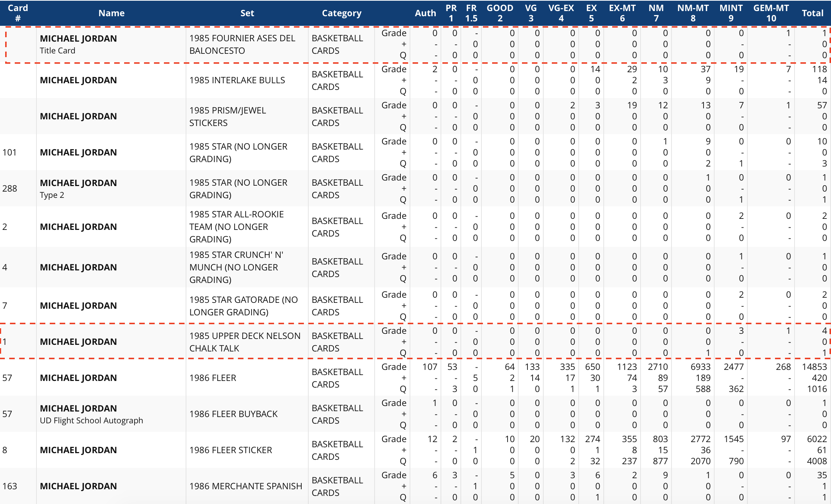Click 1986 Fleer NM 7 count 2710
This screenshot has width=831, height=504.
coord(658,367)
